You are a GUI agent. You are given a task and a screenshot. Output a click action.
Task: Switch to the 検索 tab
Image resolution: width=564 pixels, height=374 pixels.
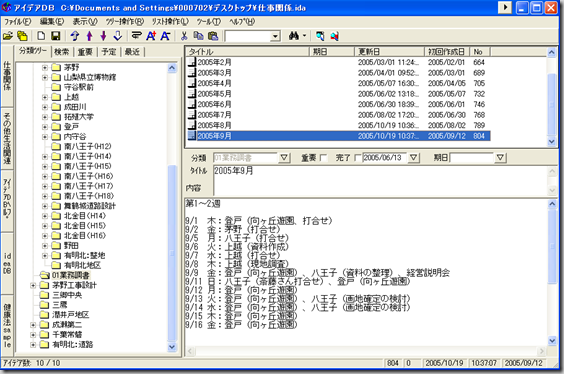click(62, 52)
